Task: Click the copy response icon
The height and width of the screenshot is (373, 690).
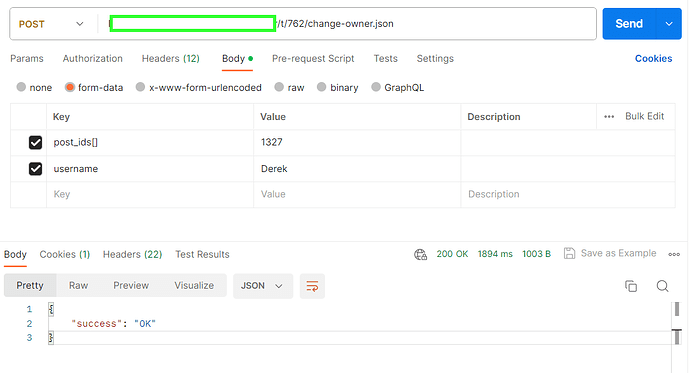Action: pyautogui.click(x=631, y=286)
